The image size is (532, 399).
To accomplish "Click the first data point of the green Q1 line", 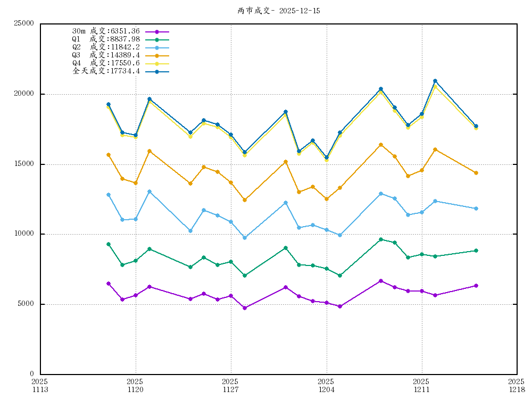I will pos(109,244).
